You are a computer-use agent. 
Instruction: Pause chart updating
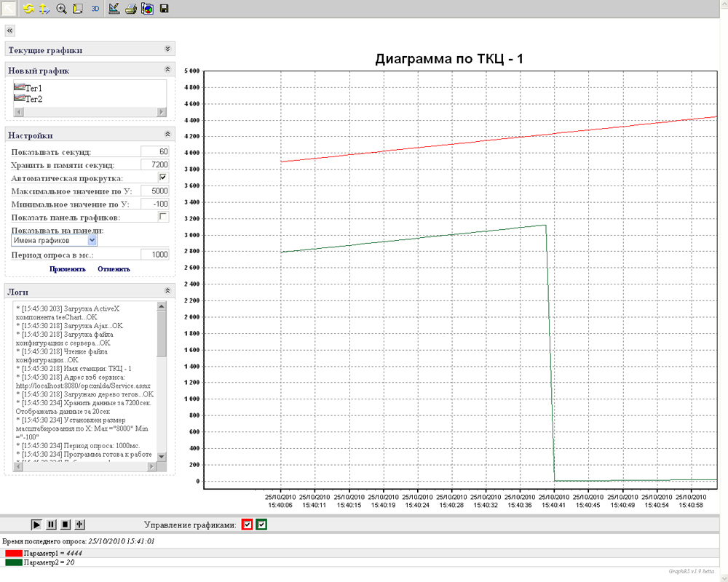click(x=51, y=525)
